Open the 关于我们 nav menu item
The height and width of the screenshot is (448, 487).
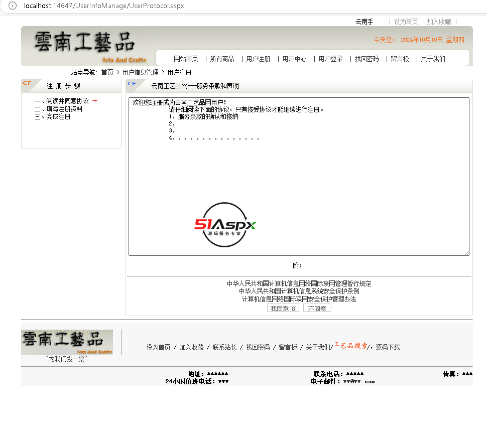tap(433, 59)
